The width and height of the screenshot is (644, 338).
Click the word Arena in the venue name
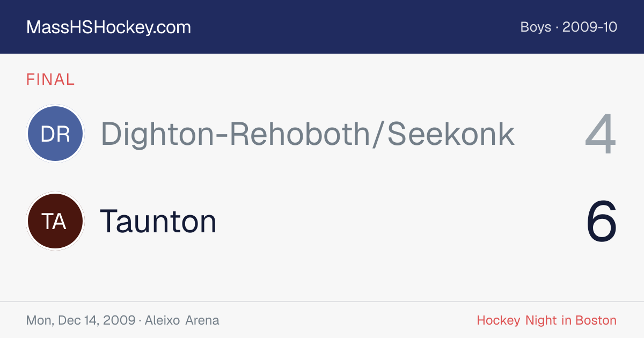pyautogui.click(x=202, y=321)
